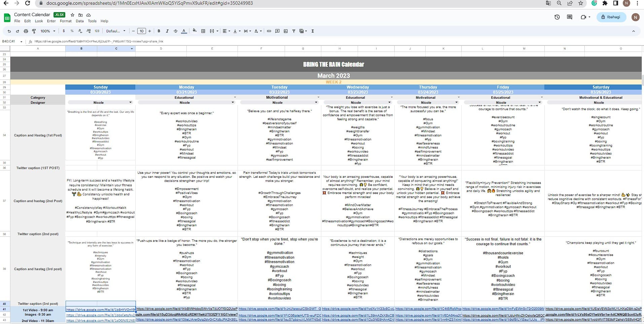
Task: Open fill color picker
Action: (194, 31)
